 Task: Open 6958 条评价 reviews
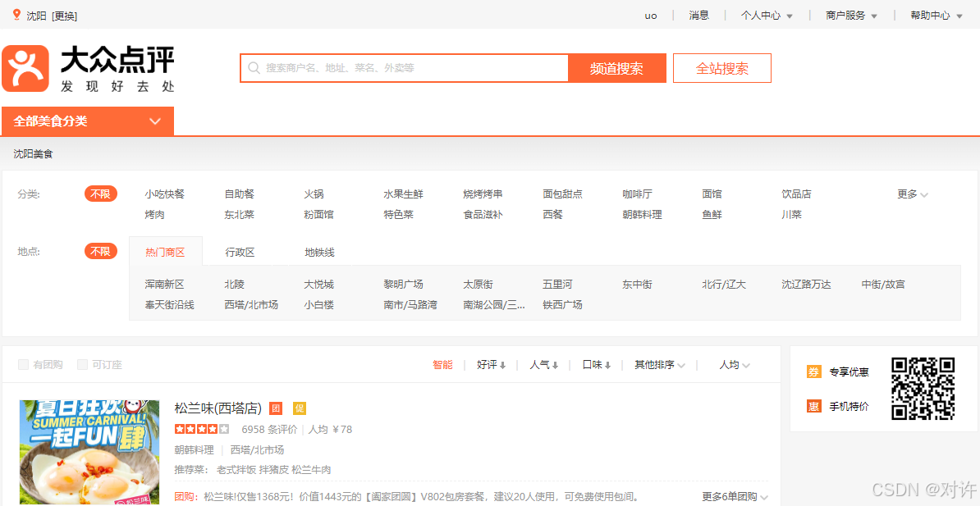[269, 429]
